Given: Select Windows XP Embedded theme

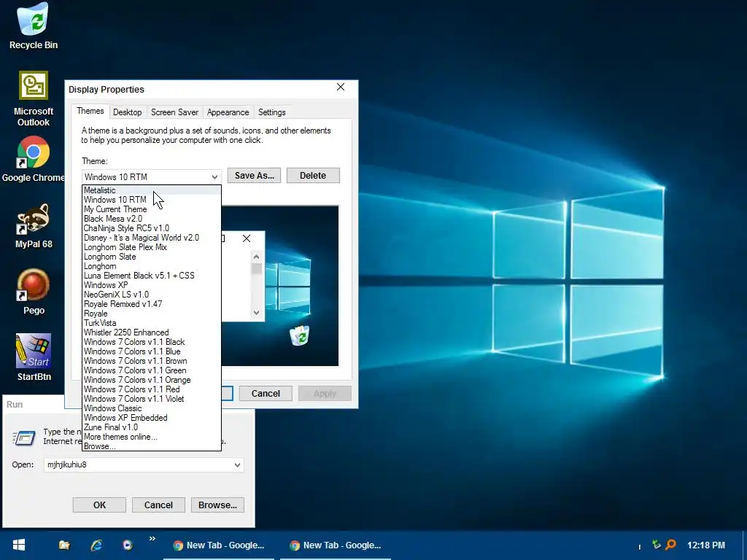Looking at the screenshot, I should [152, 418].
